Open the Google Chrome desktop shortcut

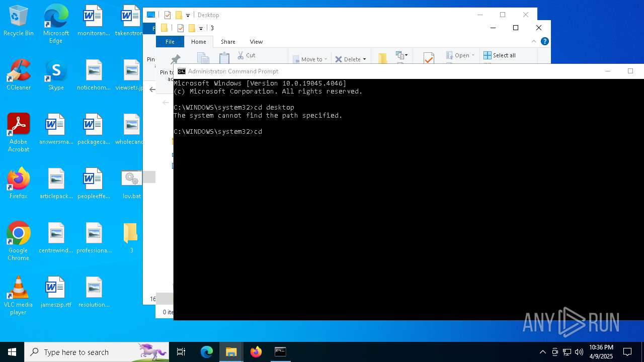[x=19, y=241]
